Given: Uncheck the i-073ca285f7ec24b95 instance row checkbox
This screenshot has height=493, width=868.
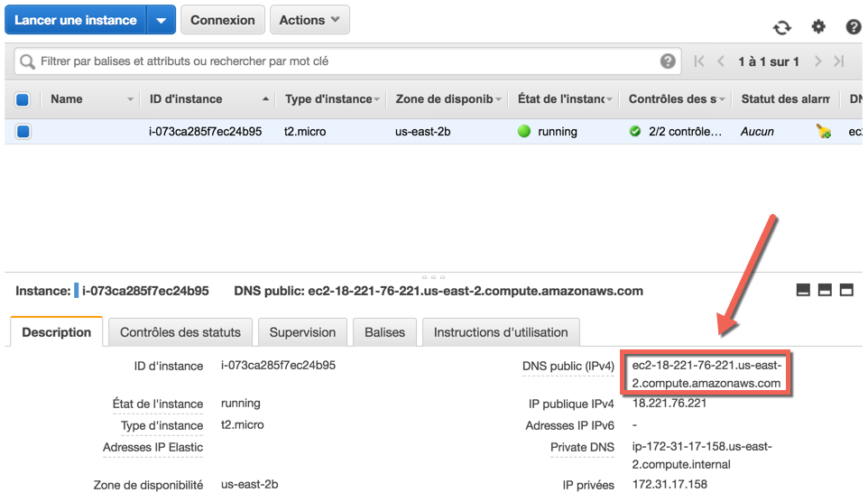Looking at the screenshot, I should coord(23,132).
